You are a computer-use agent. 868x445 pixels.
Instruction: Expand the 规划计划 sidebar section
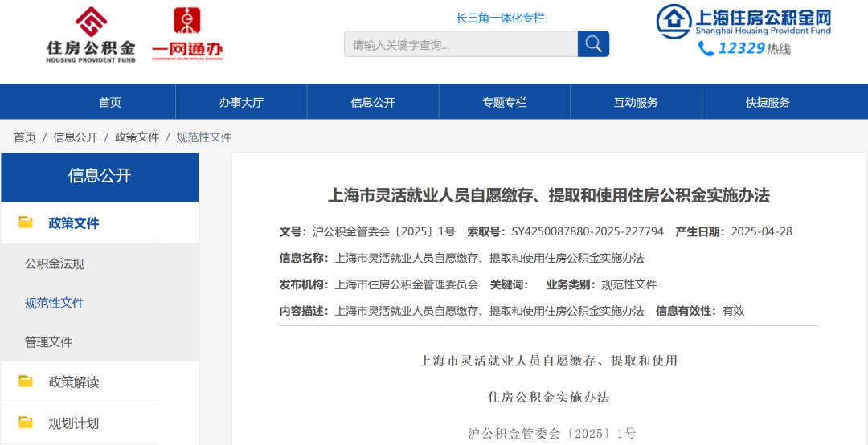coord(74,423)
